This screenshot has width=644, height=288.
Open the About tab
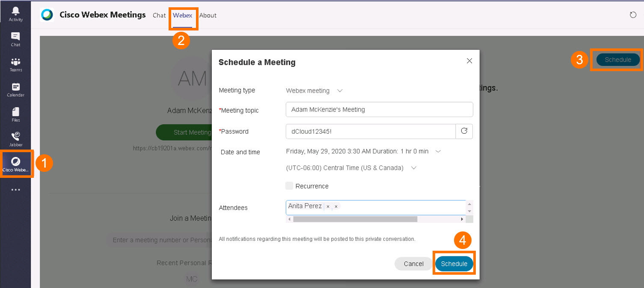tap(208, 15)
